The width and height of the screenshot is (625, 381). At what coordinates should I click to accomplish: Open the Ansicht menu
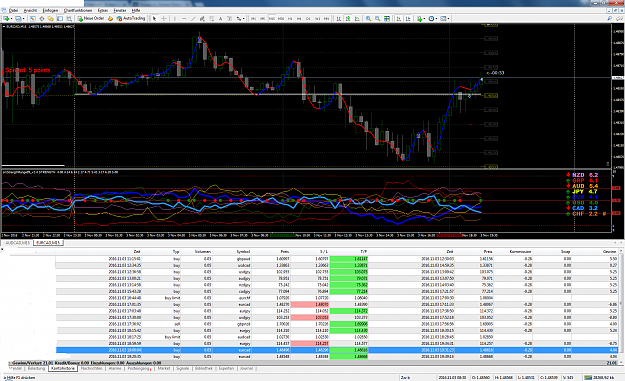point(30,10)
